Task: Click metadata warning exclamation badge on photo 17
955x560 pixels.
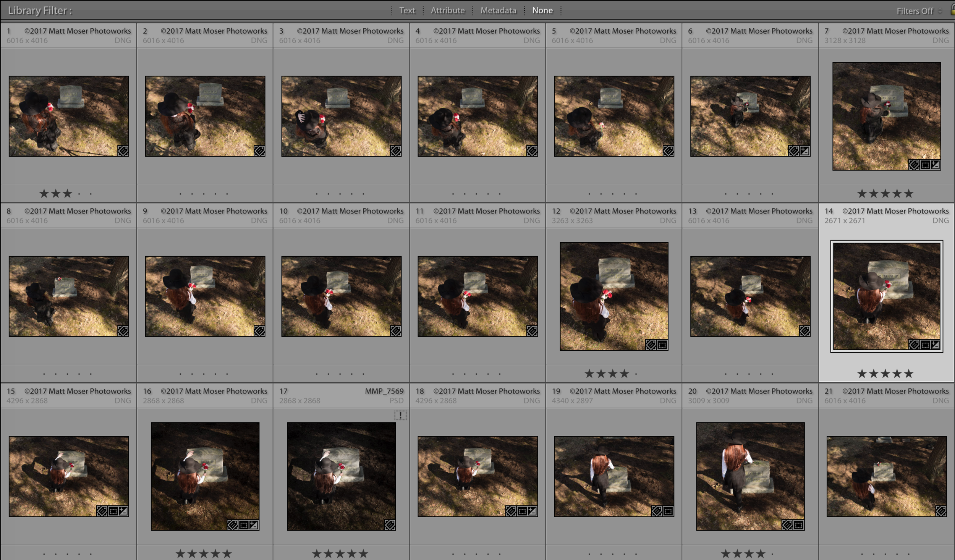Action: 400,415
